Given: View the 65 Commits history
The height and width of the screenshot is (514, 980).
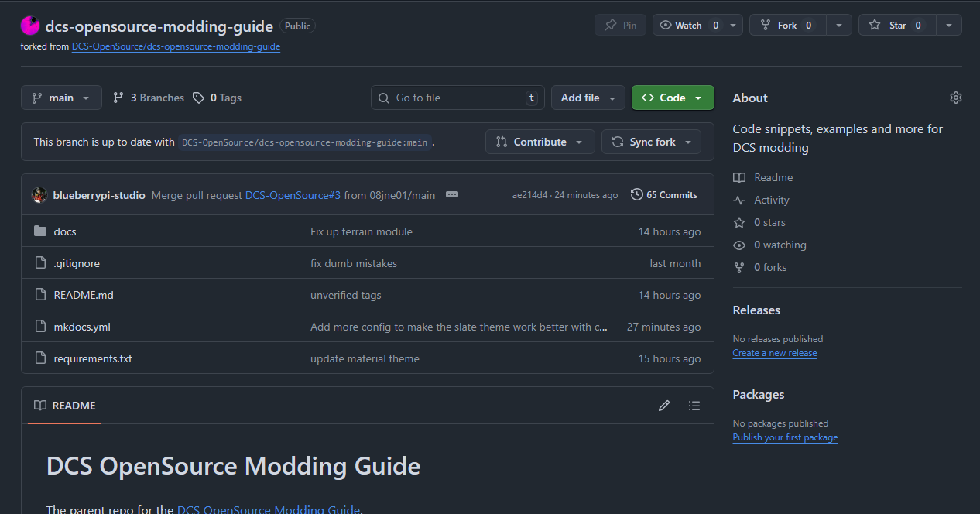Looking at the screenshot, I should [664, 195].
